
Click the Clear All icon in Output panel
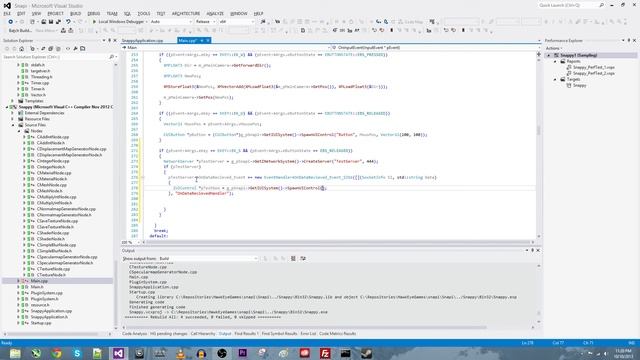click(x=293, y=258)
